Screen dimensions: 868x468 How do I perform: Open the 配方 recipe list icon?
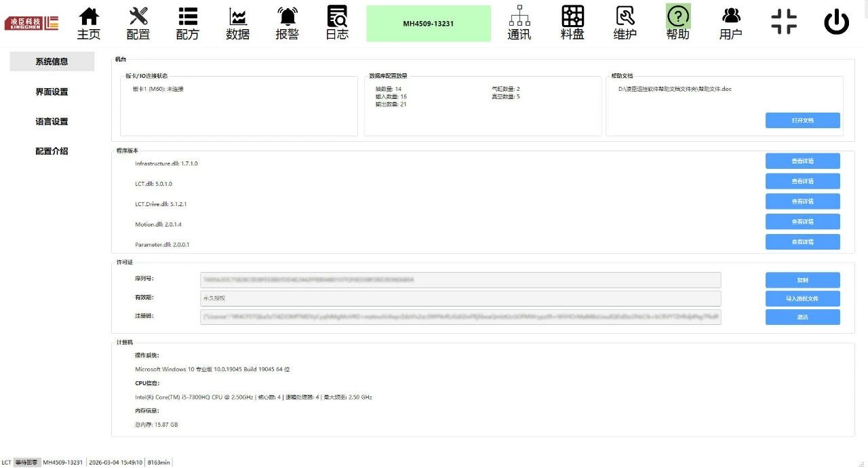tap(188, 24)
